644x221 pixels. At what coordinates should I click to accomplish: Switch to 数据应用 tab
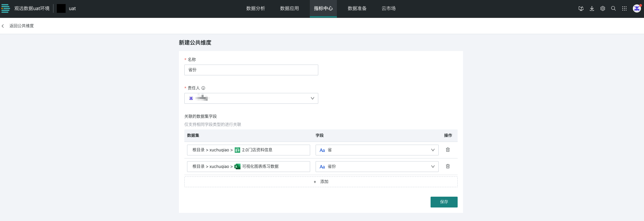pos(290,8)
